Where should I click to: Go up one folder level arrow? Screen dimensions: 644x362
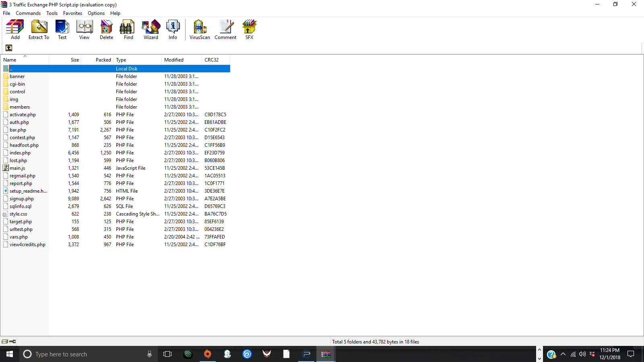9,48
